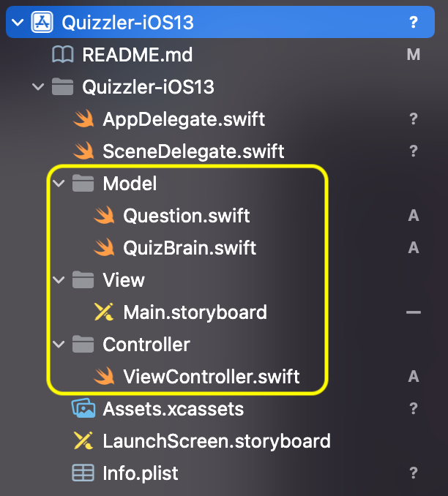The width and height of the screenshot is (448, 496).
Task: Click the Swift icon beside AppDelegate.swift
Action: 85,119
